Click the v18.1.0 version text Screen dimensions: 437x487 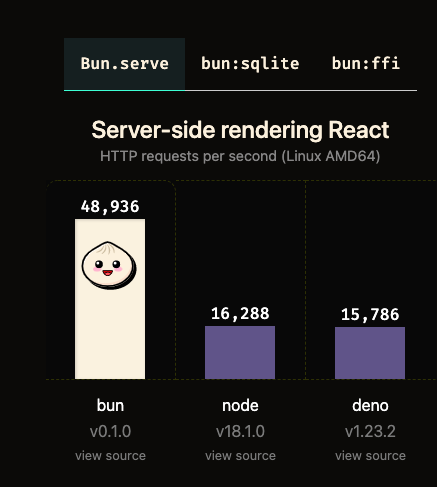coord(240,431)
